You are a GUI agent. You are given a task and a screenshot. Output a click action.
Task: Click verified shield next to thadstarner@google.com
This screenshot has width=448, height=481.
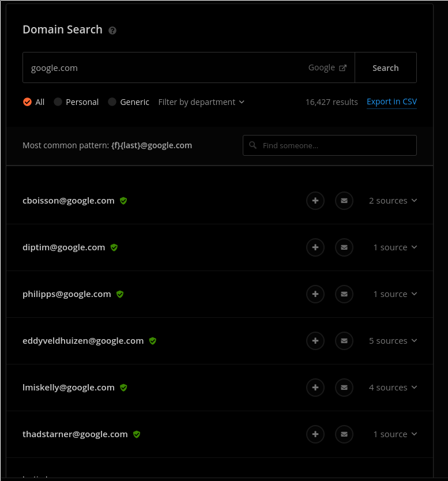[x=137, y=434]
